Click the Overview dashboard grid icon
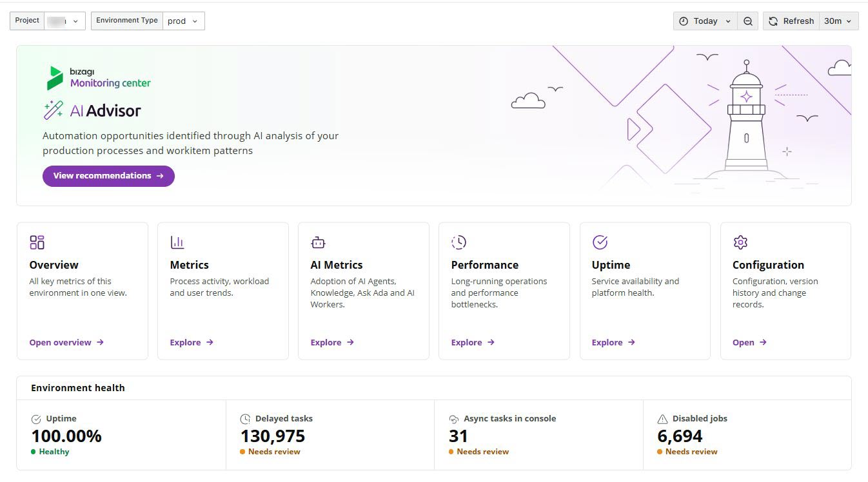This screenshot has height=482, width=868. (x=37, y=242)
